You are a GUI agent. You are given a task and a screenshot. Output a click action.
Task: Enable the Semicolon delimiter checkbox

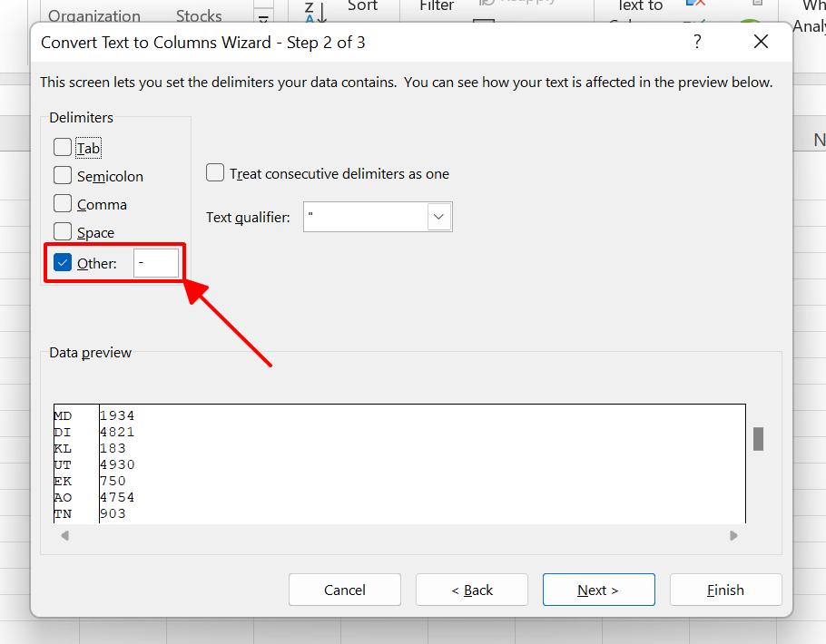[62, 175]
